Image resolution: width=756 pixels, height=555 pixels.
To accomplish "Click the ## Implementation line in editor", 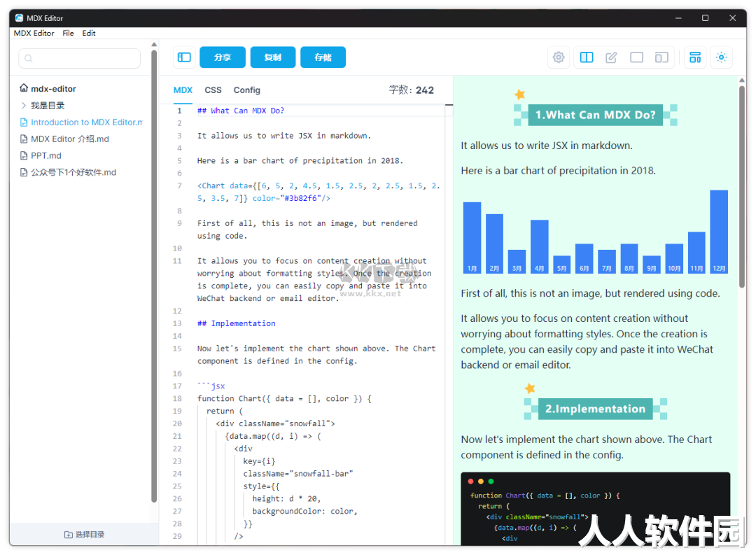I will pos(237,323).
